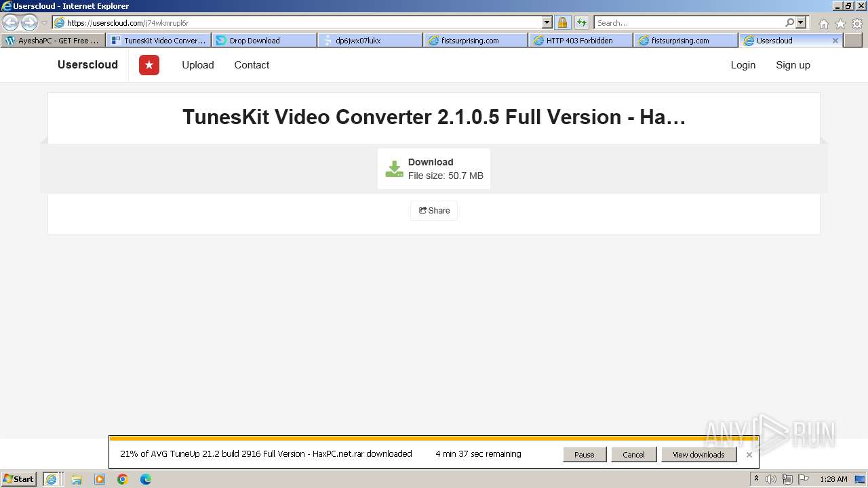Click the red star premium icon
Image resolution: width=868 pixels, height=488 pixels.
(149, 65)
